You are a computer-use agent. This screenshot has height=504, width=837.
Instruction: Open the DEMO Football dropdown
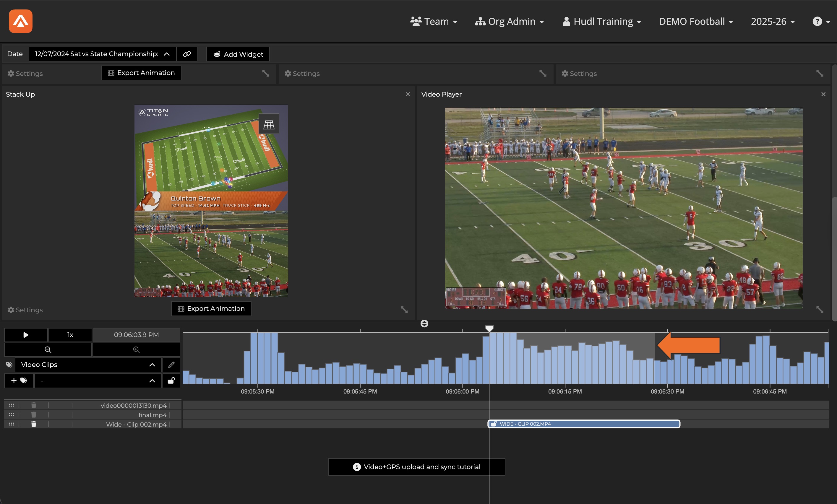click(696, 21)
